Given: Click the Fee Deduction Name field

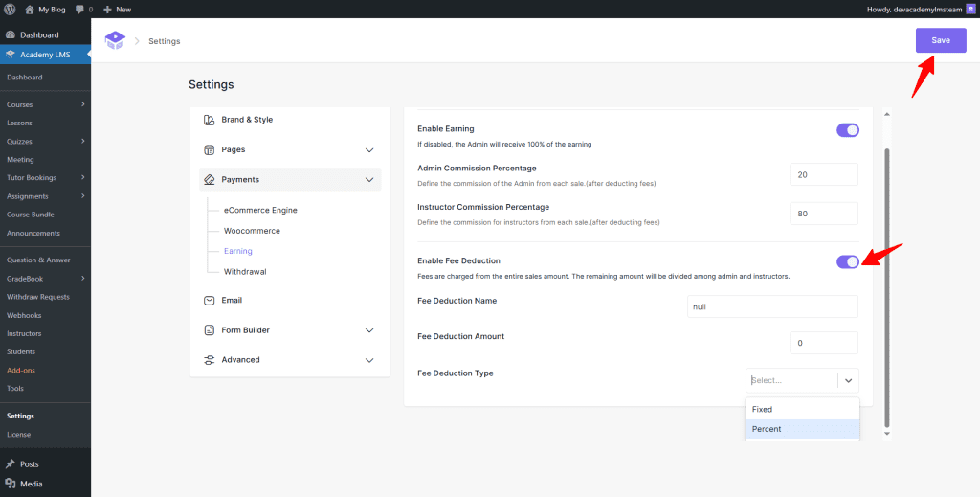Looking at the screenshot, I should pos(772,306).
